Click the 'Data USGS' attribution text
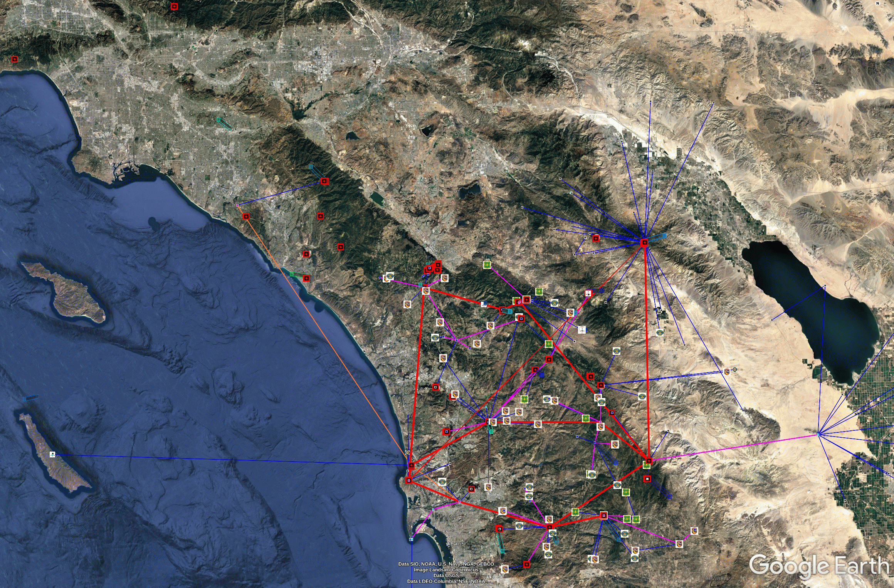894x588 pixels. click(446, 576)
